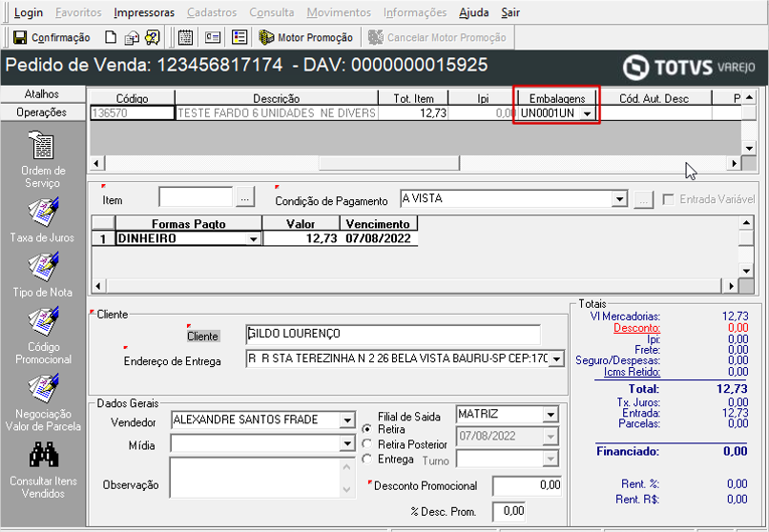Click the envelope mail icon in toolbar

pyautogui.click(x=132, y=38)
